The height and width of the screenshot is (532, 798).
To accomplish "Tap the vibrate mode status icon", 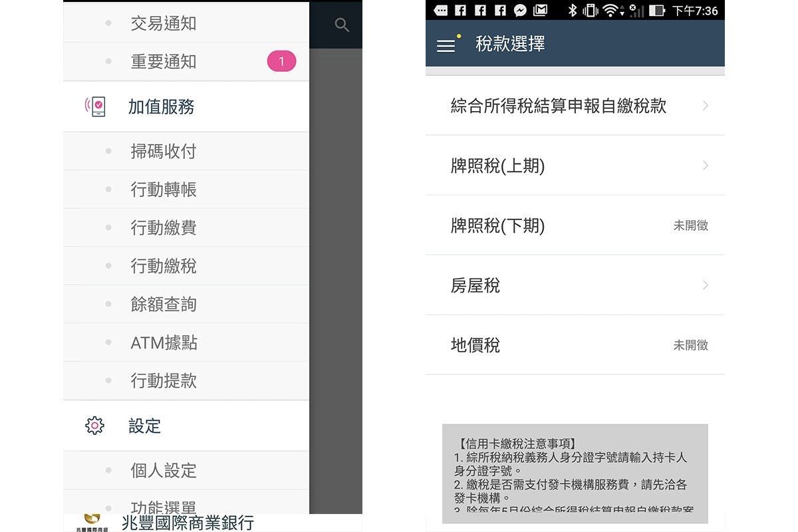I will pyautogui.click(x=590, y=10).
